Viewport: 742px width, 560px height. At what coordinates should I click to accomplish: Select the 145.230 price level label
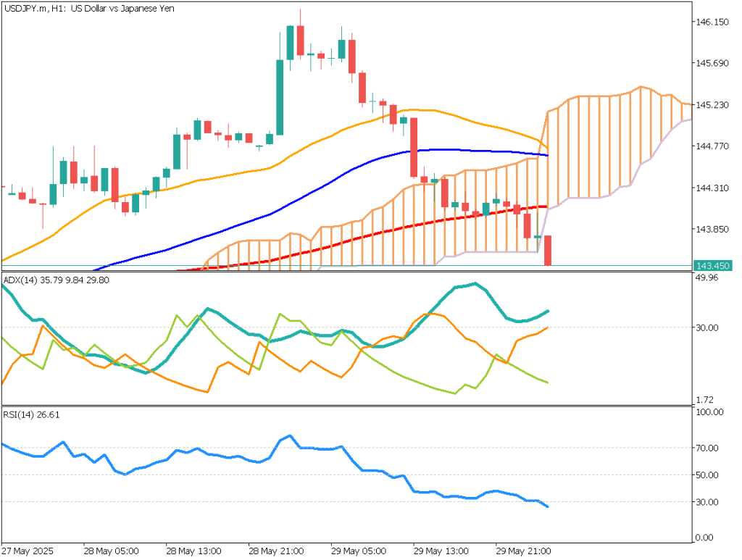tap(712, 105)
